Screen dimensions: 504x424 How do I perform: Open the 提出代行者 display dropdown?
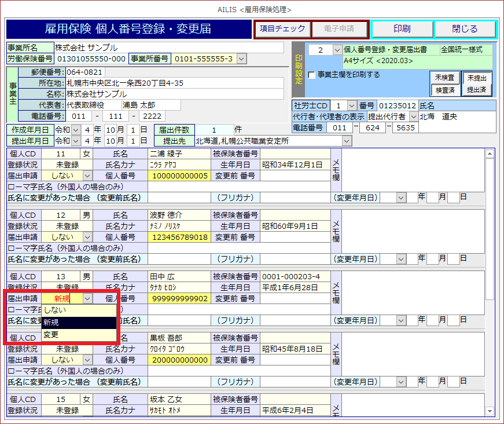point(414,116)
